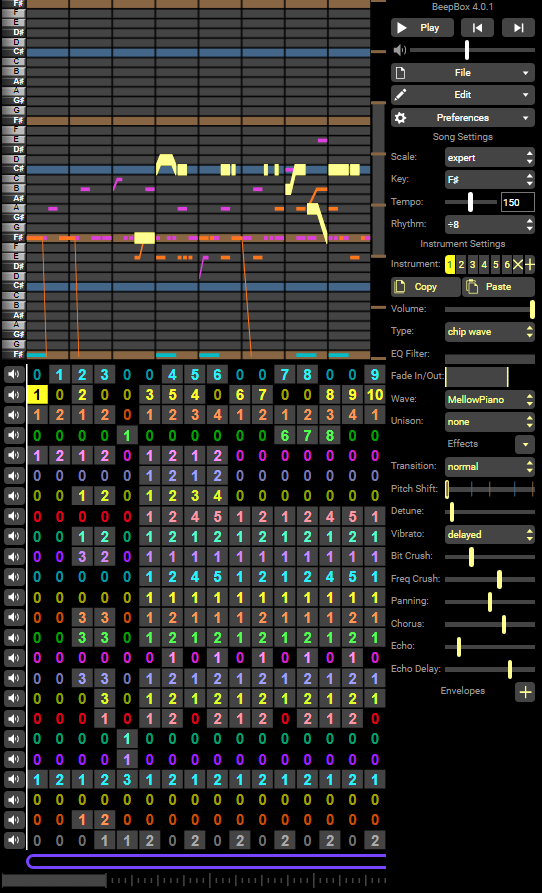Click the Echo Delay slider

(x=490, y=669)
